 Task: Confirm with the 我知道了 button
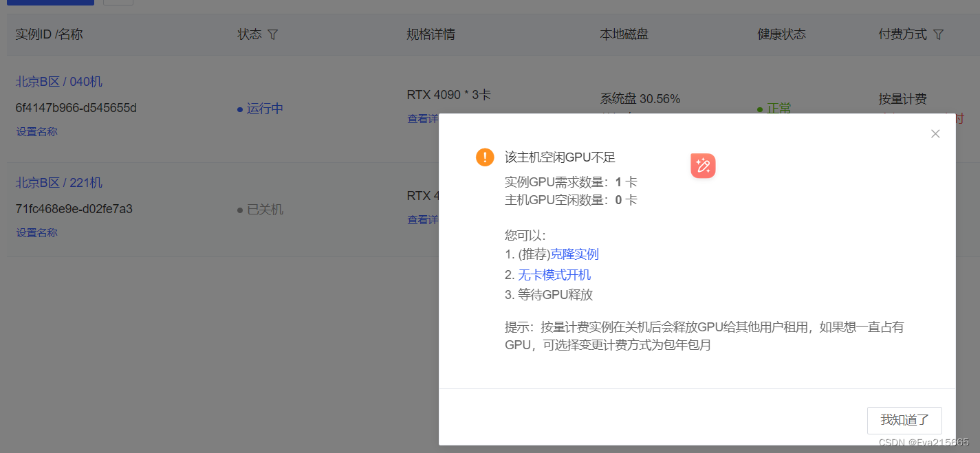coord(904,420)
